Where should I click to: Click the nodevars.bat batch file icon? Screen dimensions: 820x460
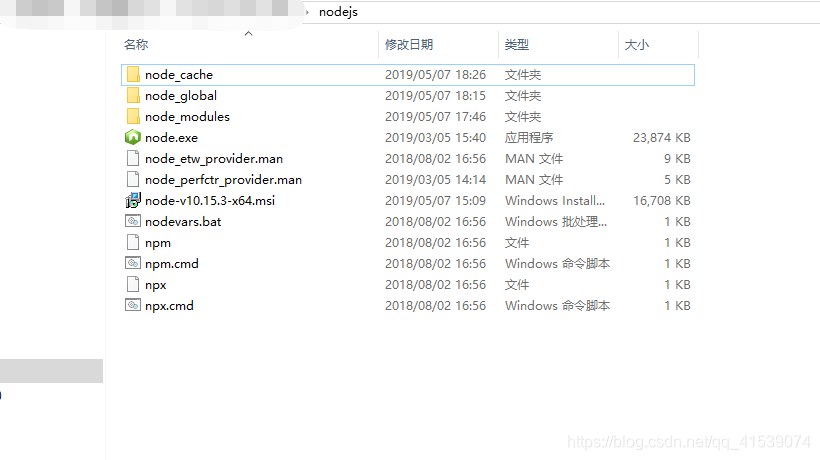click(x=133, y=221)
